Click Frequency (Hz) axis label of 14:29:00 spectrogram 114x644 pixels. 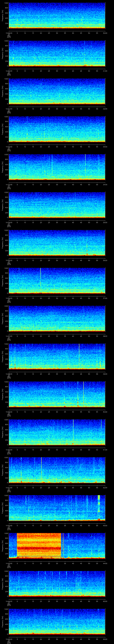pyautogui.click(x=3, y=16)
